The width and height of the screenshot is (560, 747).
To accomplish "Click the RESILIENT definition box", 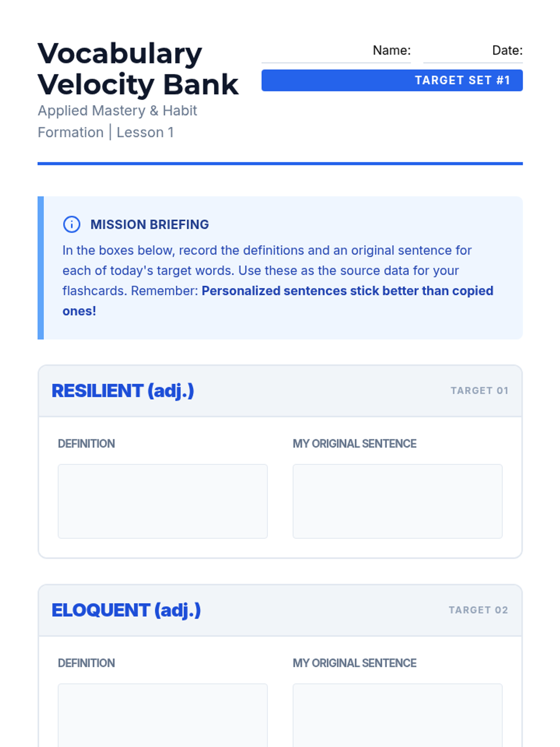I will [162, 501].
